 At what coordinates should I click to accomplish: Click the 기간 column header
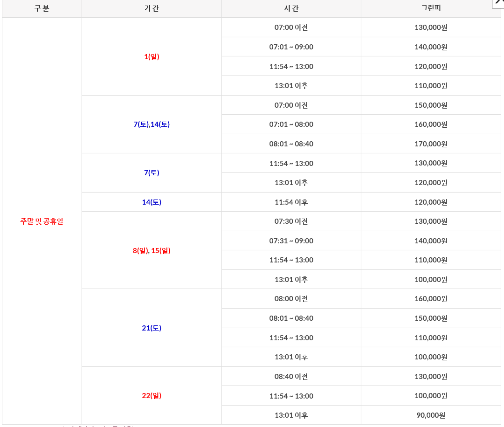152,8
